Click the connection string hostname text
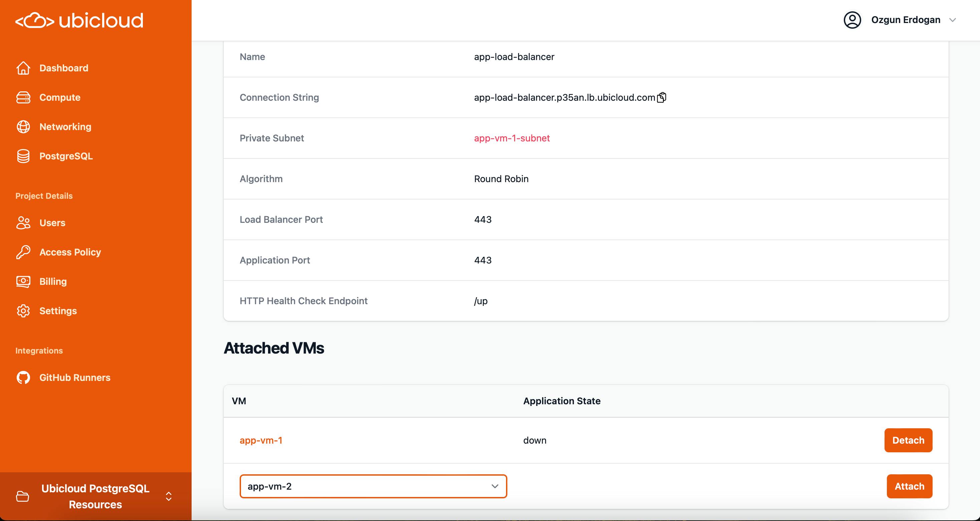The height and width of the screenshot is (521, 980). point(564,97)
